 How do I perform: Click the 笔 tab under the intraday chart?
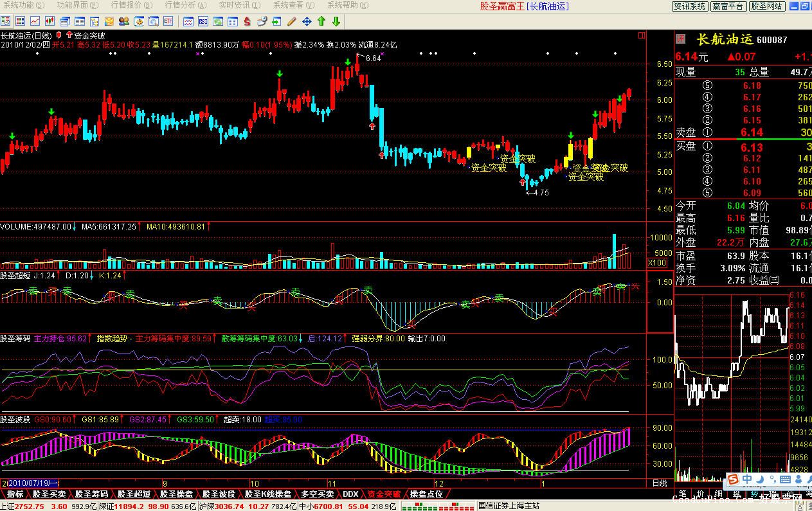[682, 494]
